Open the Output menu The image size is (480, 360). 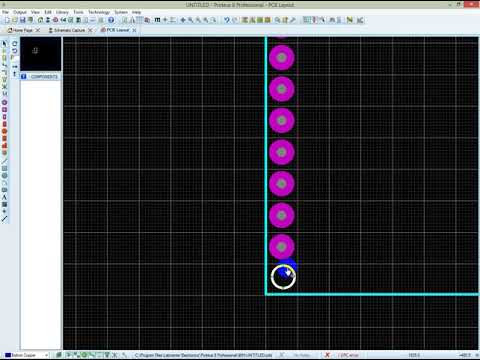tap(20, 12)
